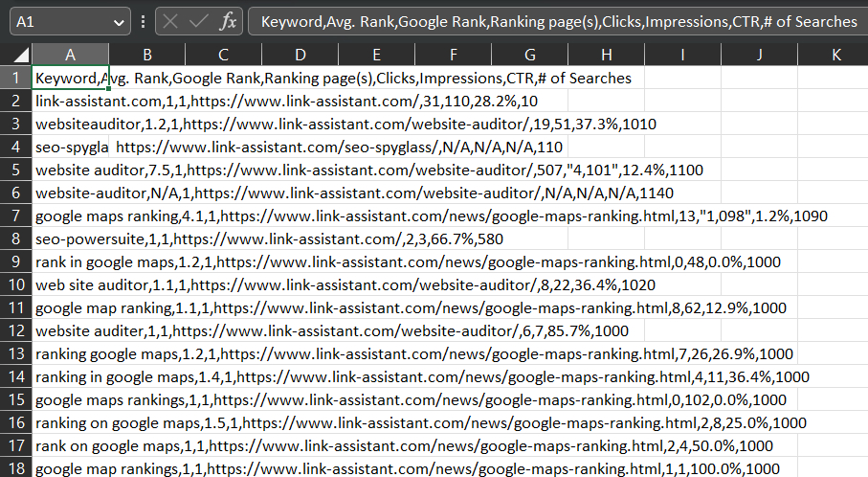This screenshot has width=868, height=477.
Task: Select row 14 header
Action: pos(15,376)
